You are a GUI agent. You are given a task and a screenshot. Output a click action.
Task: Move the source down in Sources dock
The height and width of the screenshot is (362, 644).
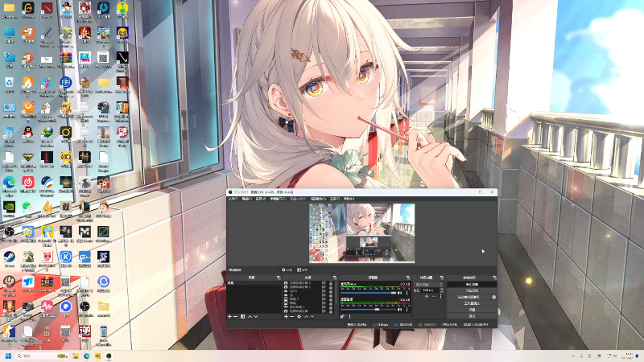tap(312, 316)
